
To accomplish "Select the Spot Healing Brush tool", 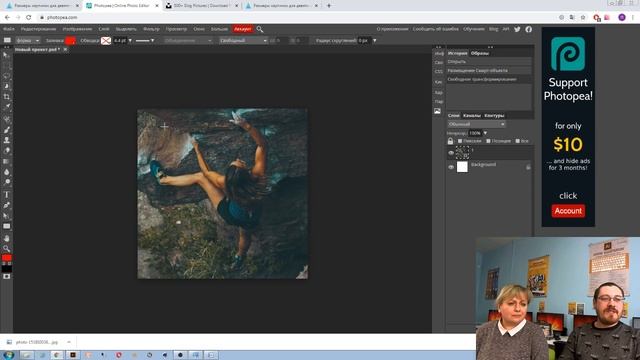I will pos(7,120).
